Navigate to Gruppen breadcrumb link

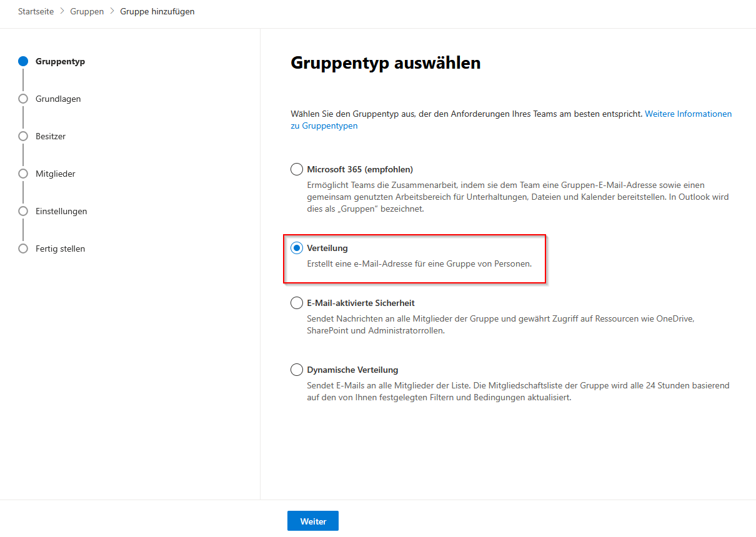pos(87,12)
